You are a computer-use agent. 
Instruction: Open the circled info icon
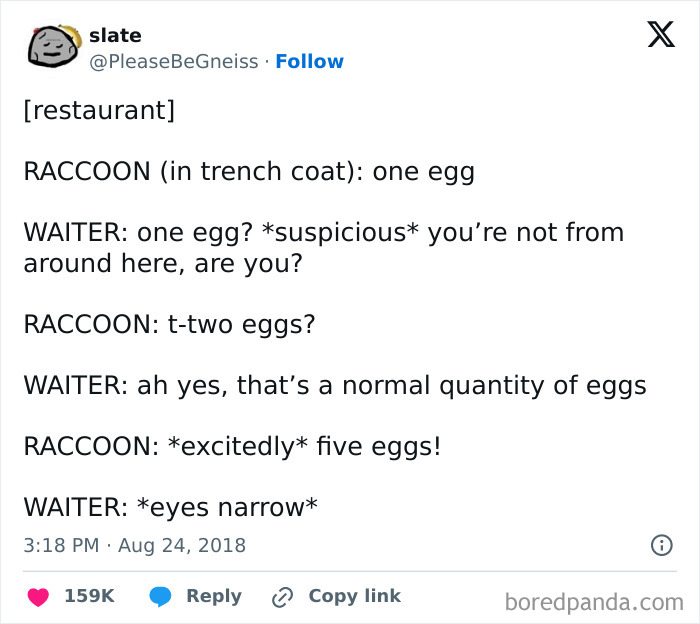(661, 546)
